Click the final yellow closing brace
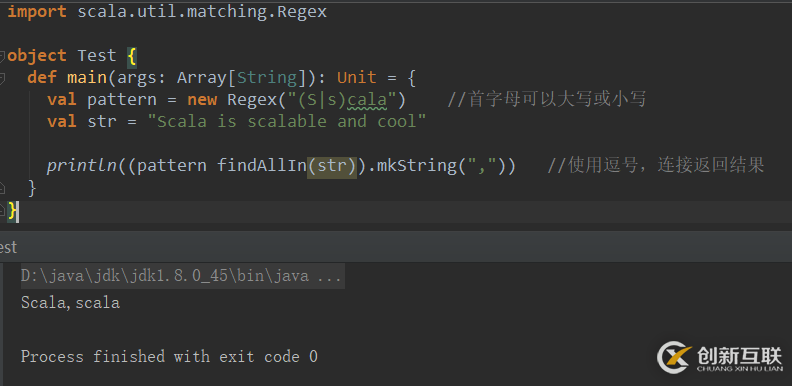The image size is (792, 386). [12, 210]
